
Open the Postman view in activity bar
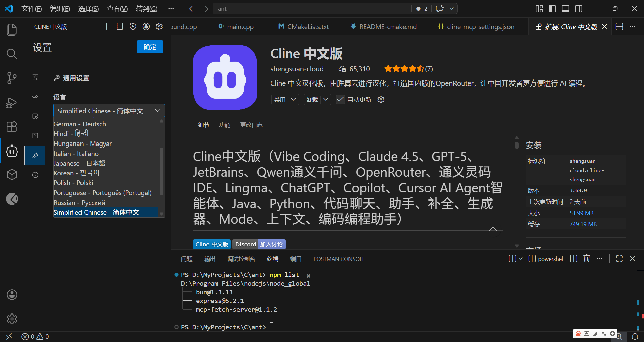coord(12,199)
